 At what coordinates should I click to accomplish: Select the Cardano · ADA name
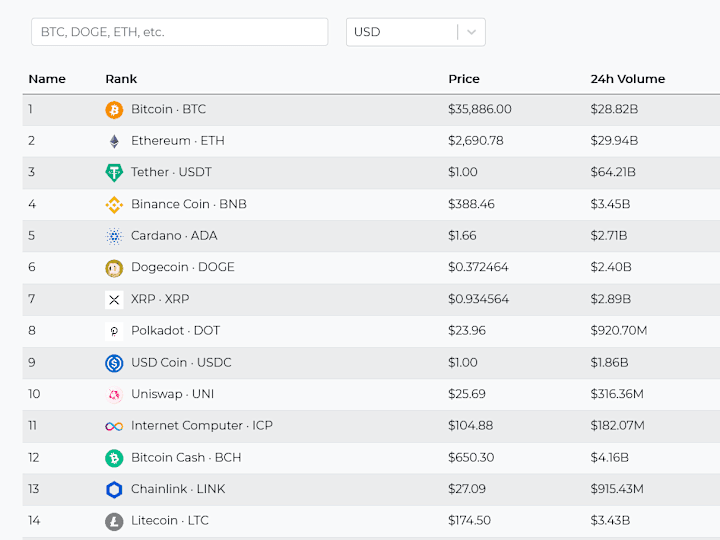pyautogui.click(x=174, y=236)
